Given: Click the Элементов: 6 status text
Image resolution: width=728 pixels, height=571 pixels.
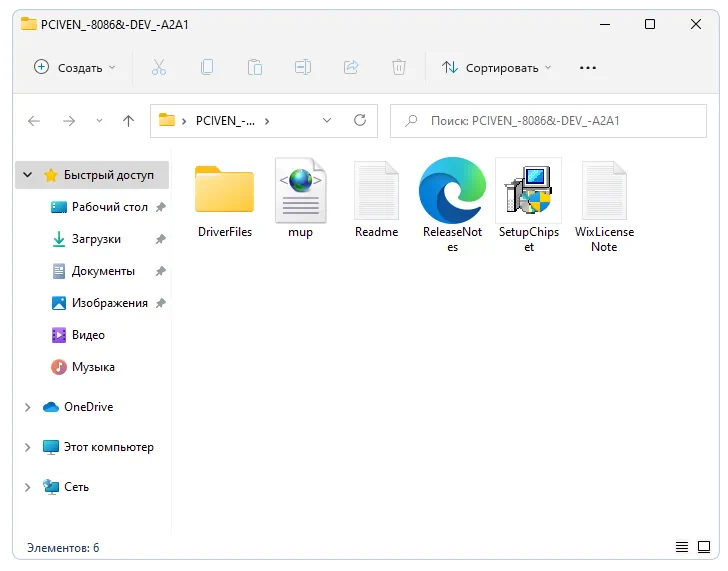Looking at the screenshot, I should point(63,548).
